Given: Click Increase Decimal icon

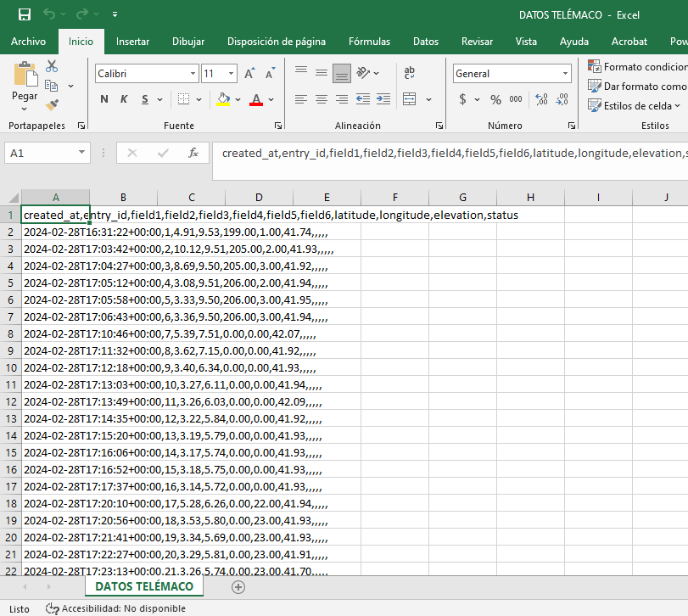Looking at the screenshot, I should pos(541,99).
